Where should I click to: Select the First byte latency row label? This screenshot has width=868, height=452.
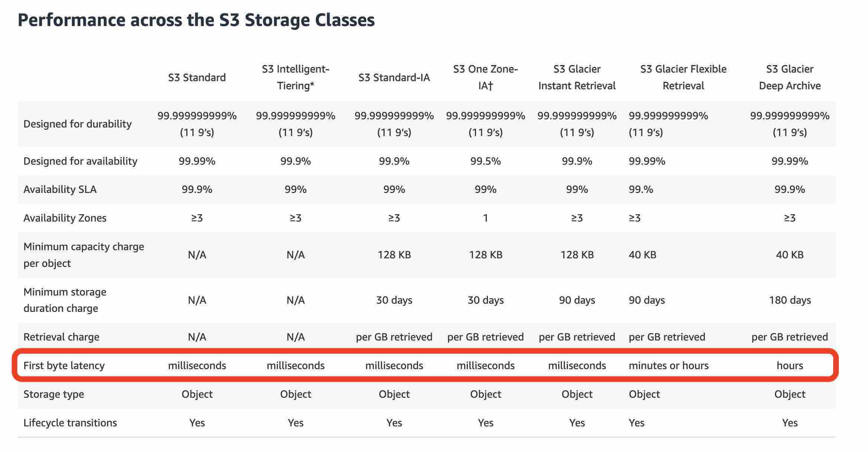coord(64,365)
